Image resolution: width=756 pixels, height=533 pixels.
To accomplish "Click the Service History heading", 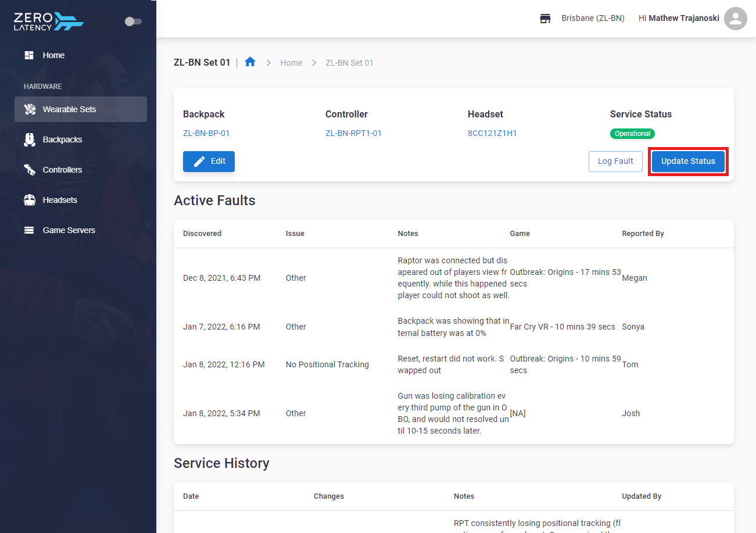I will pos(221,463).
